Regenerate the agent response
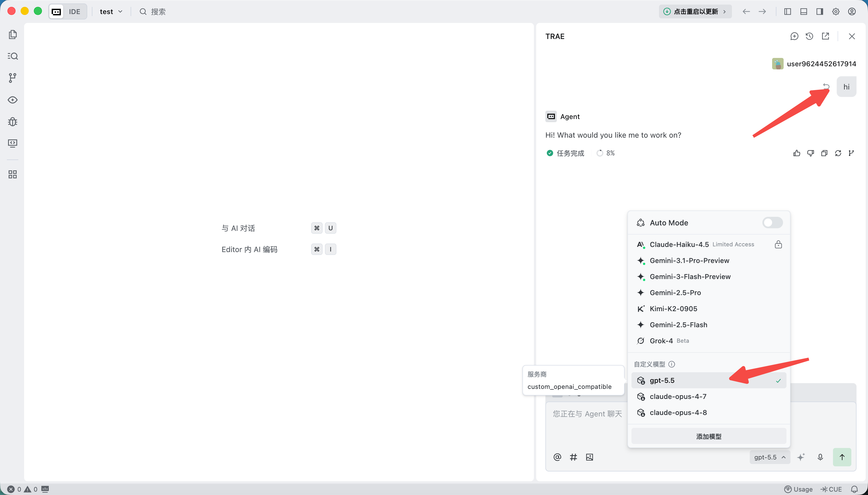The width and height of the screenshot is (868, 495). click(838, 153)
